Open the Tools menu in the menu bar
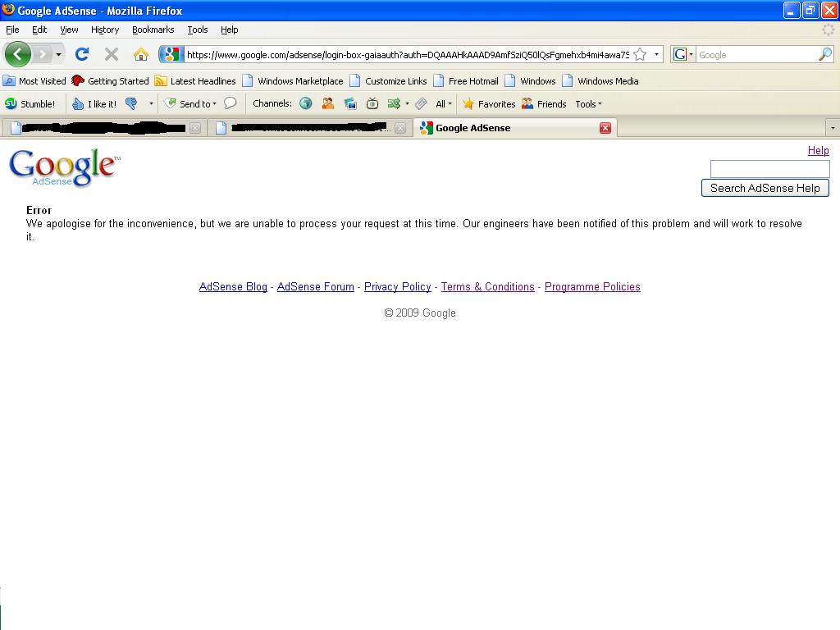840x630 pixels. coord(198,30)
